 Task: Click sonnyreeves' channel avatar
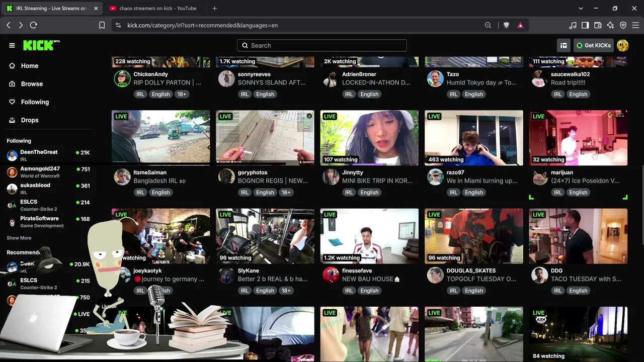(x=226, y=79)
